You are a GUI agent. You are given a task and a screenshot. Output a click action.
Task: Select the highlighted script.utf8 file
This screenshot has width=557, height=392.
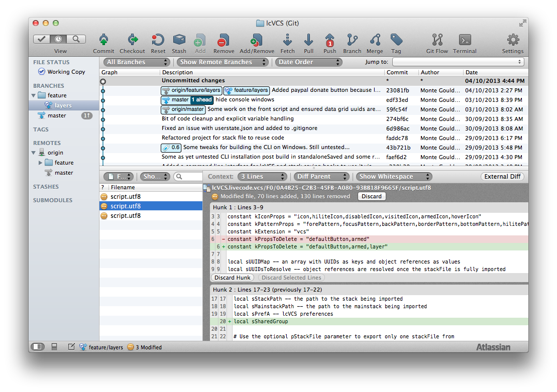[x=151, y=206]
